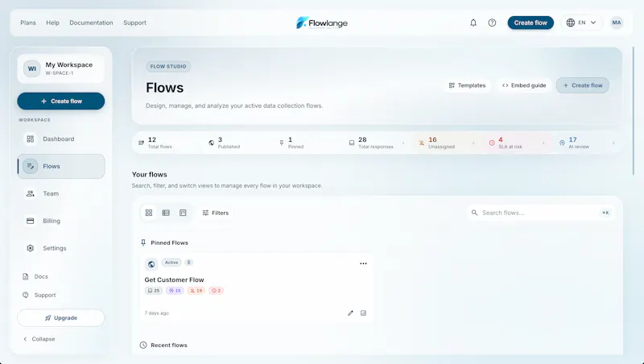Click the globe icon on Get Customer Flow

pyautogui.click(x=151, y=264)
